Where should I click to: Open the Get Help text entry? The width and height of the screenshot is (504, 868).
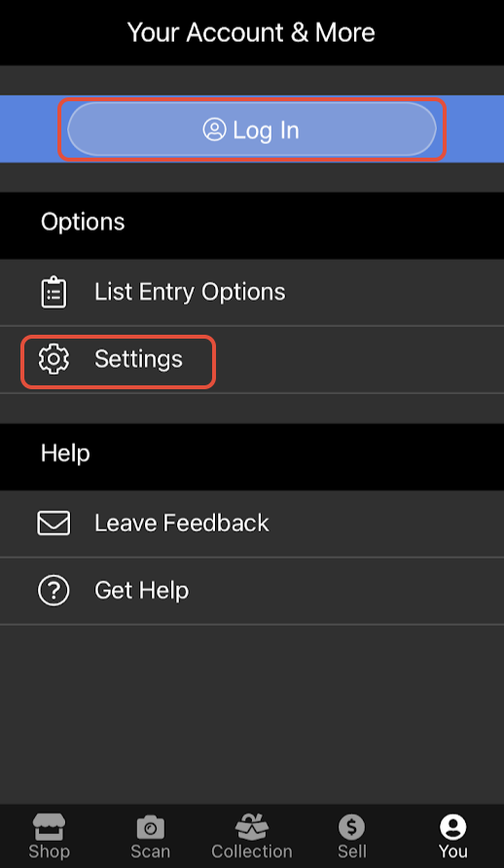click(x=142, y=591)
